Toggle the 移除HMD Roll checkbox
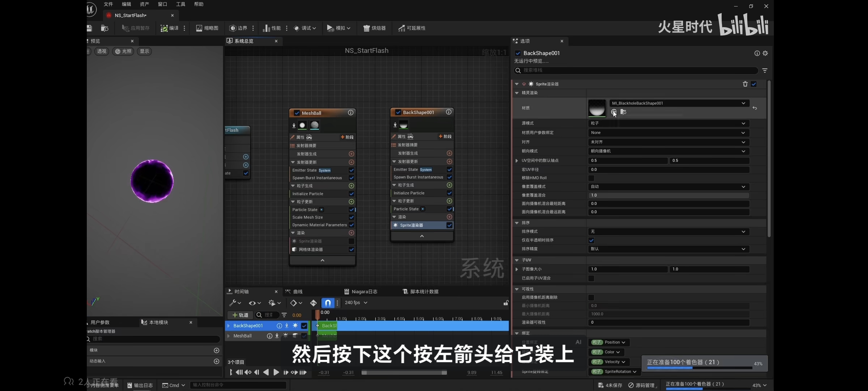Image resolution: width=868 pixels, height=391 pixels. tap(591, 178)
